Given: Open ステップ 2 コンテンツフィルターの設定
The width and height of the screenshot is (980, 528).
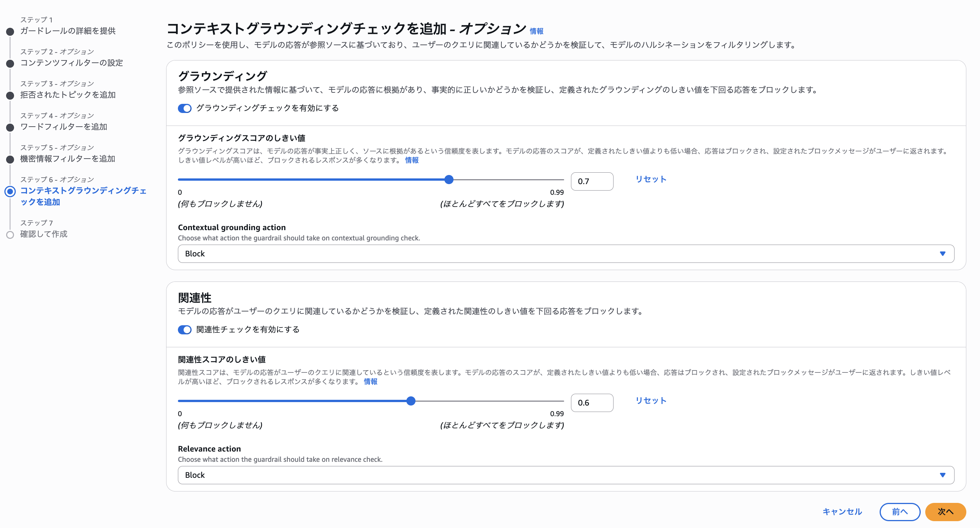Looking at the screenshot, I should point(71,63).
